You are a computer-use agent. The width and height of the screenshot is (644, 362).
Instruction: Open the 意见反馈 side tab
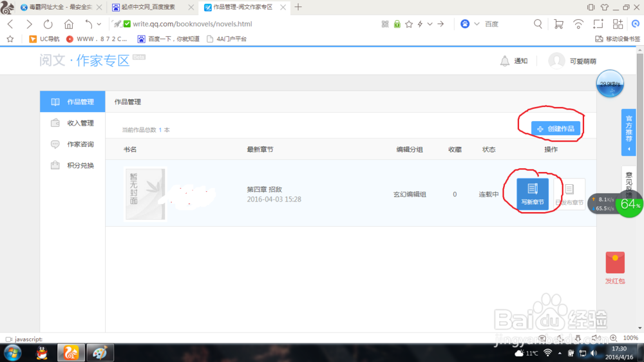tap(629, 185)
